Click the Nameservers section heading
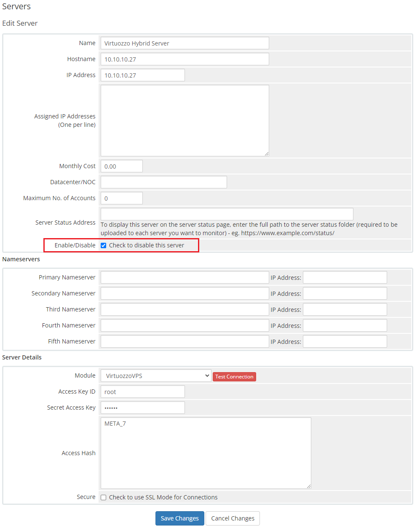Screen dimensions: 420x531 click(x=21, y=259)
